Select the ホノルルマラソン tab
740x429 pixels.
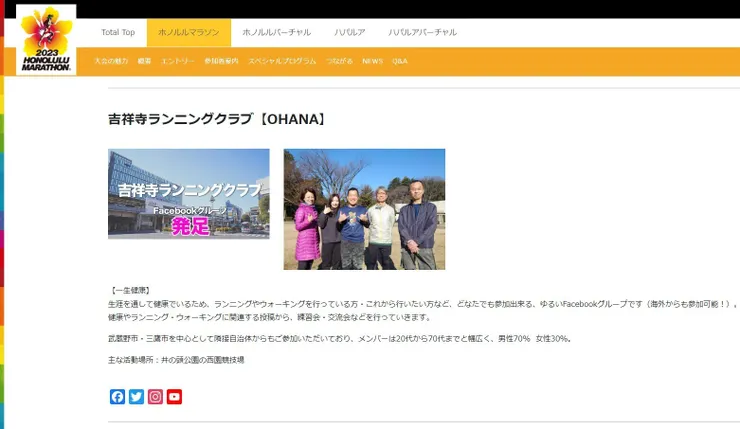pyautogui.click(x=188, y=32)
